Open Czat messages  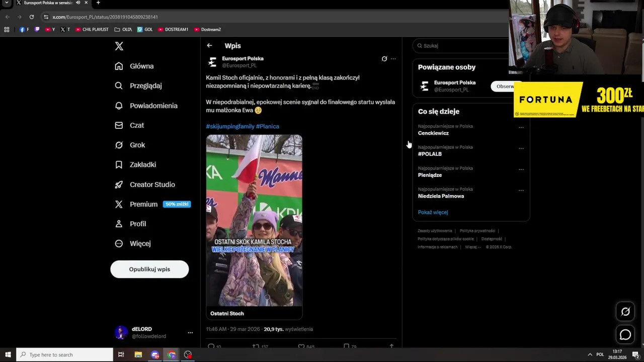(129, 125)
